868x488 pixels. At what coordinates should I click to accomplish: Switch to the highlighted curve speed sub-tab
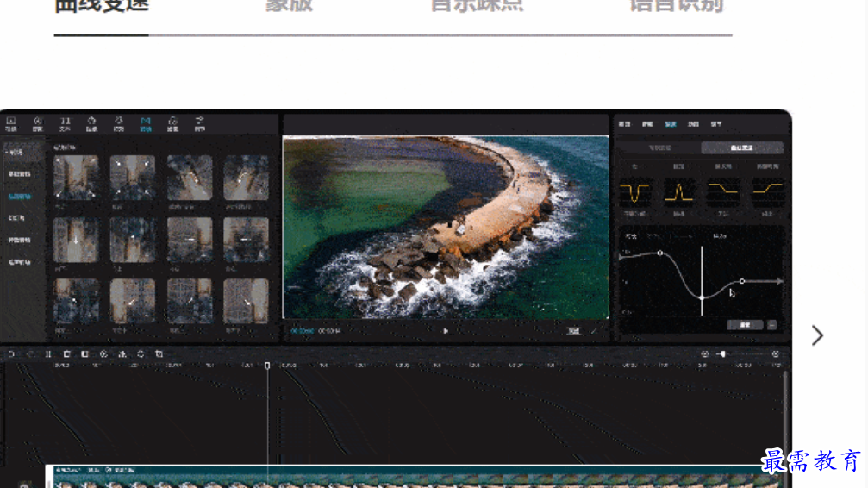742,148
